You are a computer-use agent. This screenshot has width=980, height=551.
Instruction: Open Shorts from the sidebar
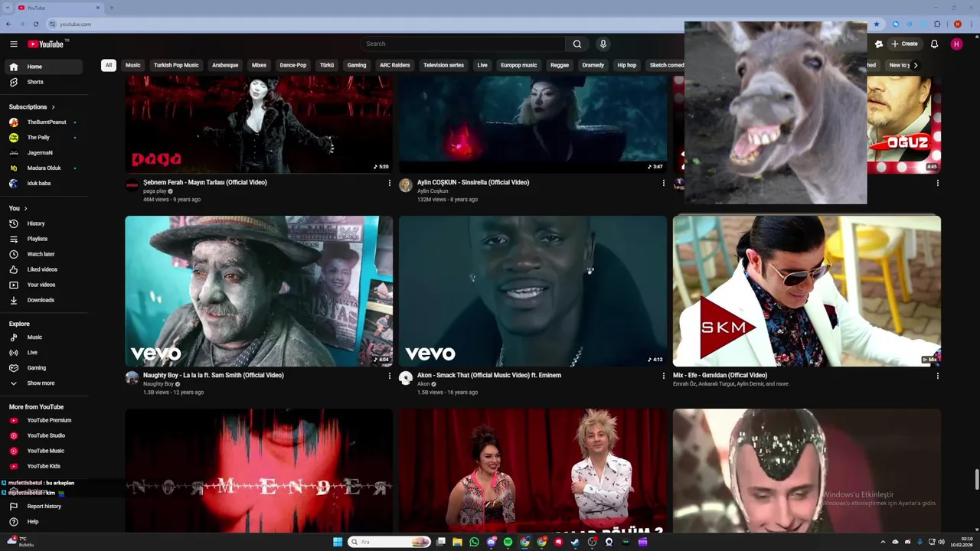coord(44,82)
